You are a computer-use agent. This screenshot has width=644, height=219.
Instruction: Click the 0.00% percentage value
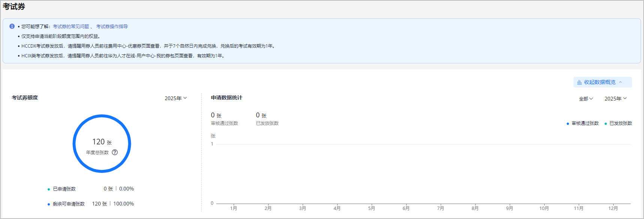(x=126, y=189)
